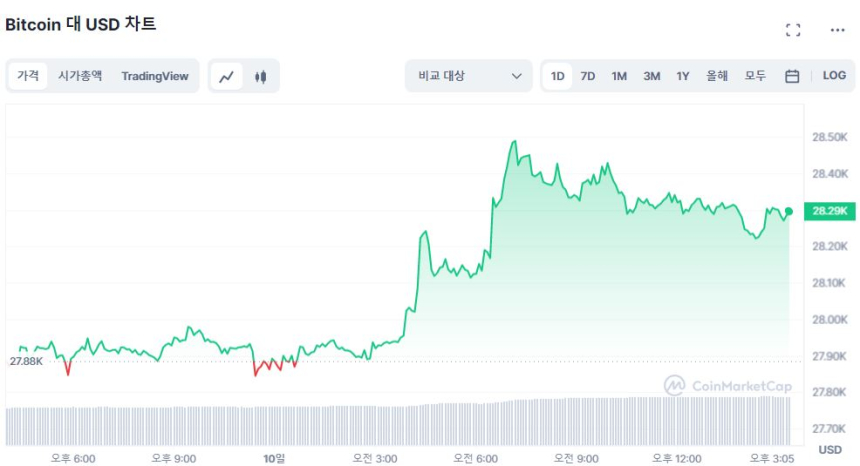The width and height of the screenshot is (860, 466).
Task: Switch to the candlestick chart icon
Action: pos(261,76)
